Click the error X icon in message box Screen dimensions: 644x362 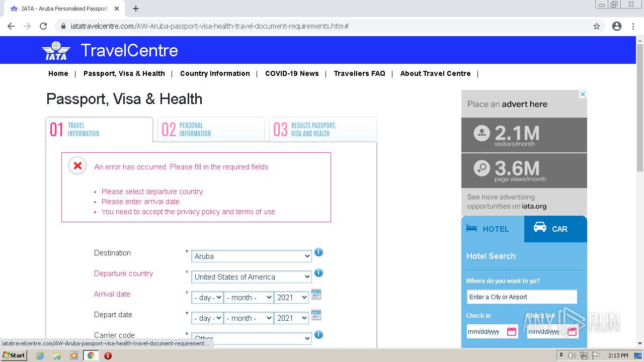click(77, 165)
